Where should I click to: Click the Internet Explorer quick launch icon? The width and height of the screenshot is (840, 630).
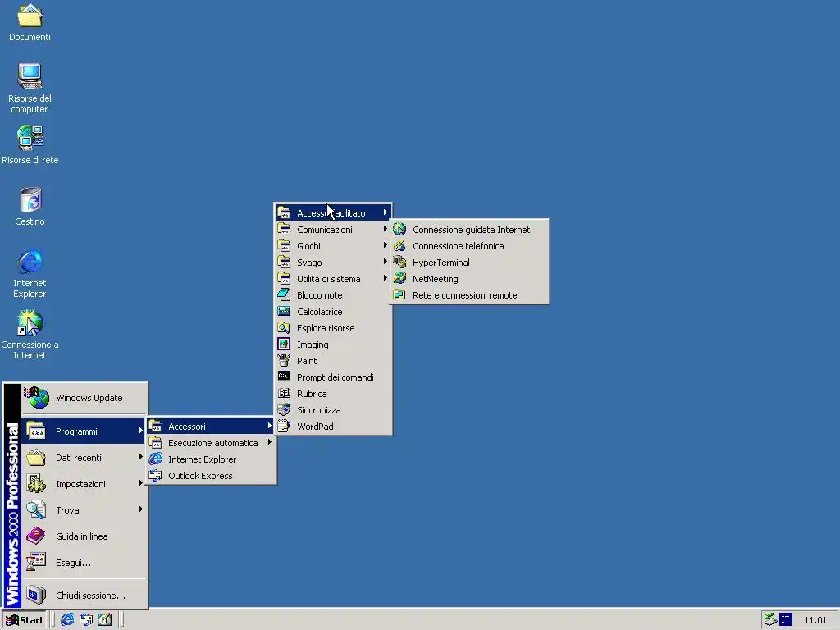click(67, 619)
